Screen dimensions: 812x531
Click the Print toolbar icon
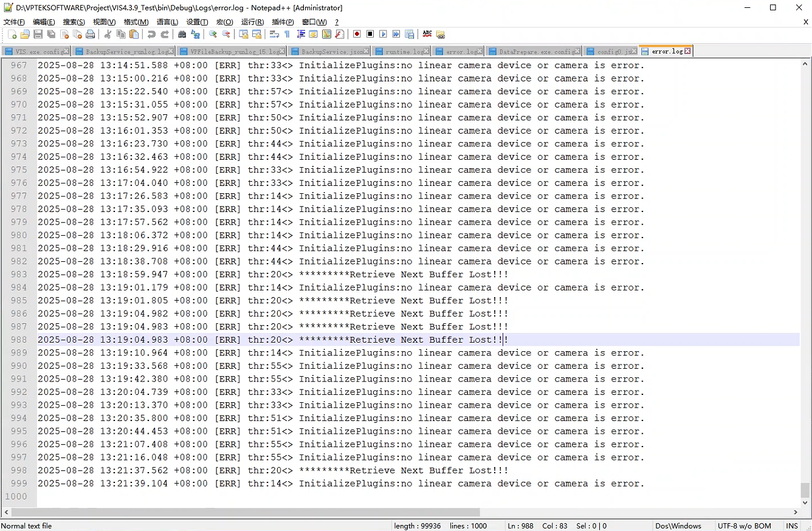coord(91,35)
